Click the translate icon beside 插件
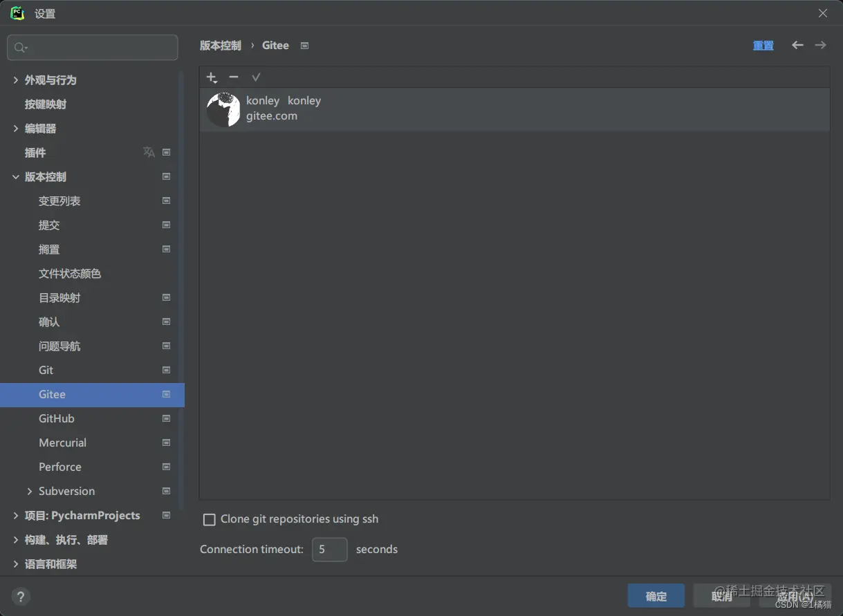This screenshot has height=616, width=843. click(x=149, y=152)
